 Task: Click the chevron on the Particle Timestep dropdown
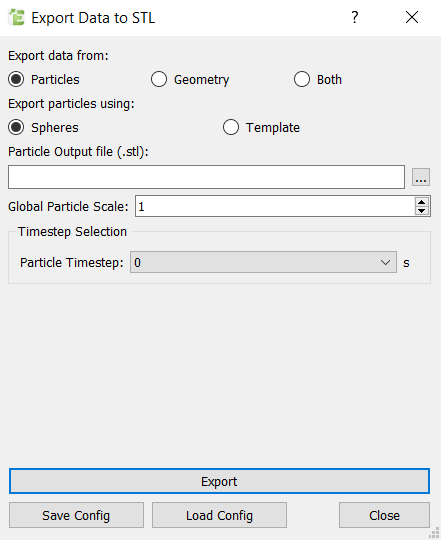pos(386,262)
